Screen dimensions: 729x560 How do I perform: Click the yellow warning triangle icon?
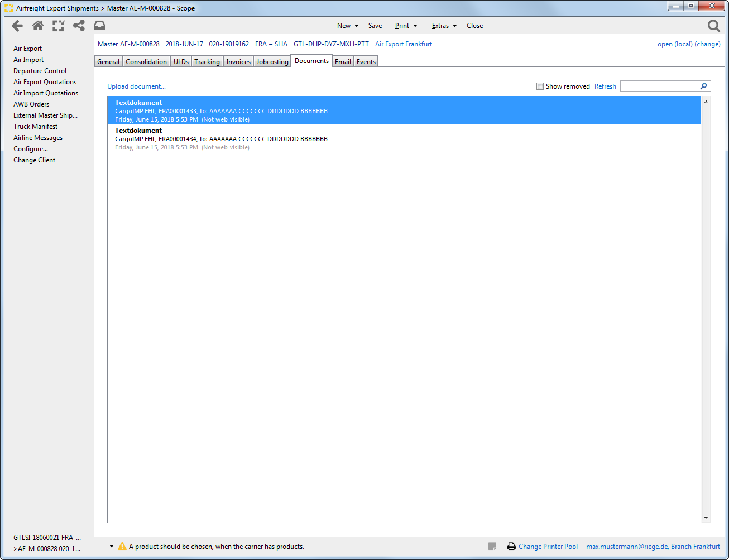[122, 547]
